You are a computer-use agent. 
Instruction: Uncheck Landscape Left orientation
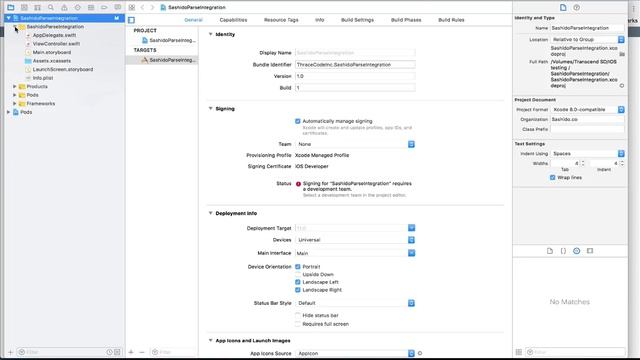pyautogui.click(x=298, y=282)
